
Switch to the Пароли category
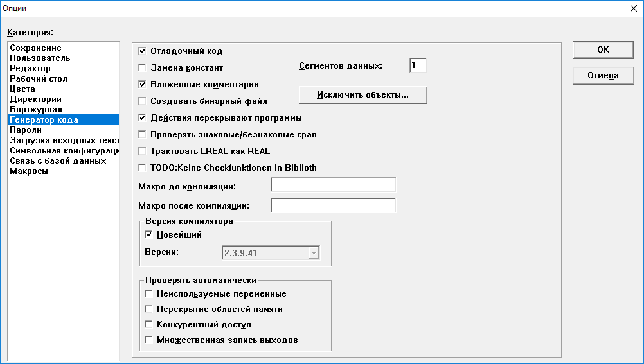(x=26, y=130)
